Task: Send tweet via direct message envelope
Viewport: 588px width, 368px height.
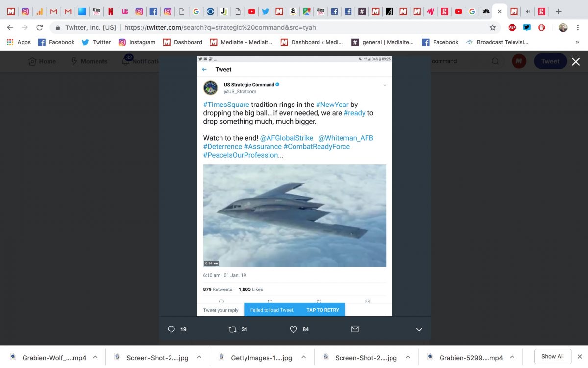Action: 355,329
